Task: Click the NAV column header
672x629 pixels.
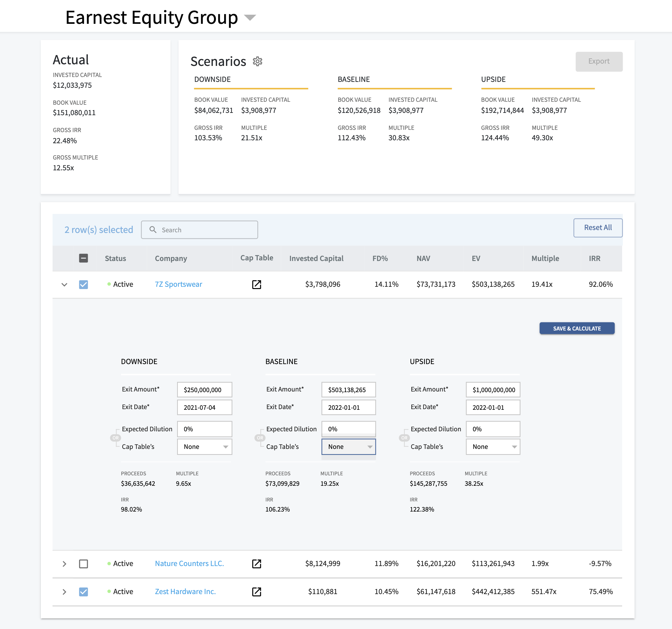Action: [423, 259]
